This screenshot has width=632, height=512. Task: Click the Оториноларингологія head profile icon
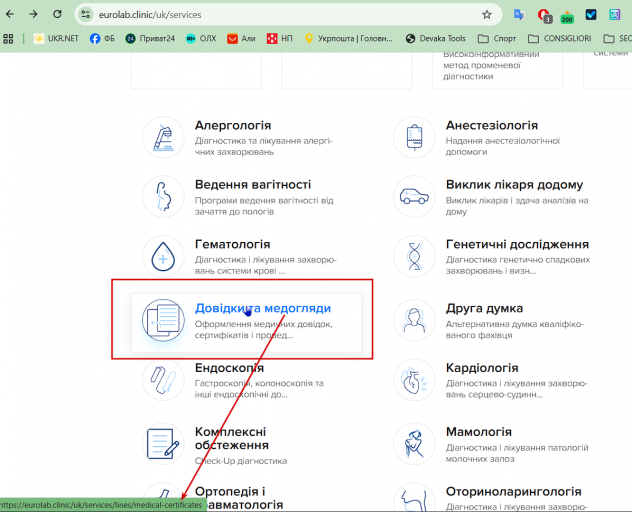(414, 498)
